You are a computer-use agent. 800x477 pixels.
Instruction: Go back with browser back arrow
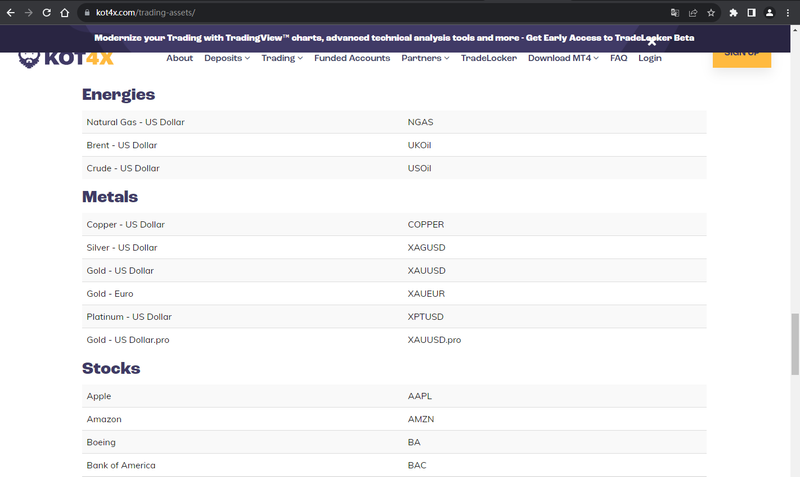click(x=10, y=13)
